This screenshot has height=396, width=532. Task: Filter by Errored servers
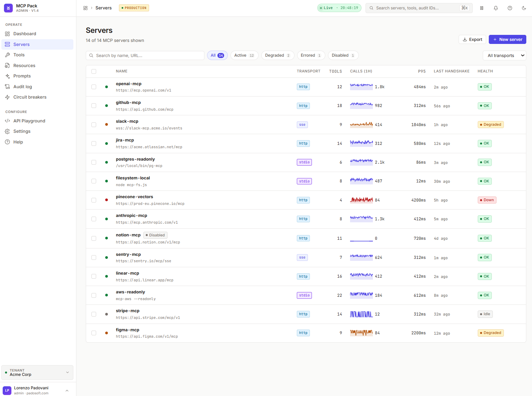click(x=311, y=55)
